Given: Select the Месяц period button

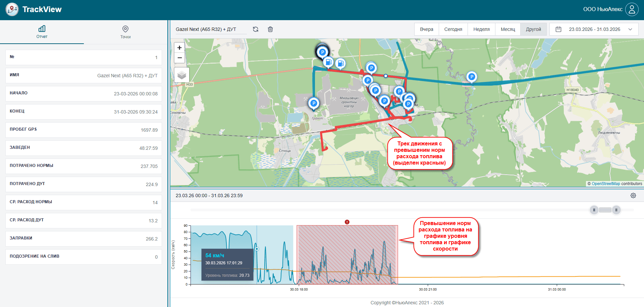Looking at the screenshot, I should point(507,29).
